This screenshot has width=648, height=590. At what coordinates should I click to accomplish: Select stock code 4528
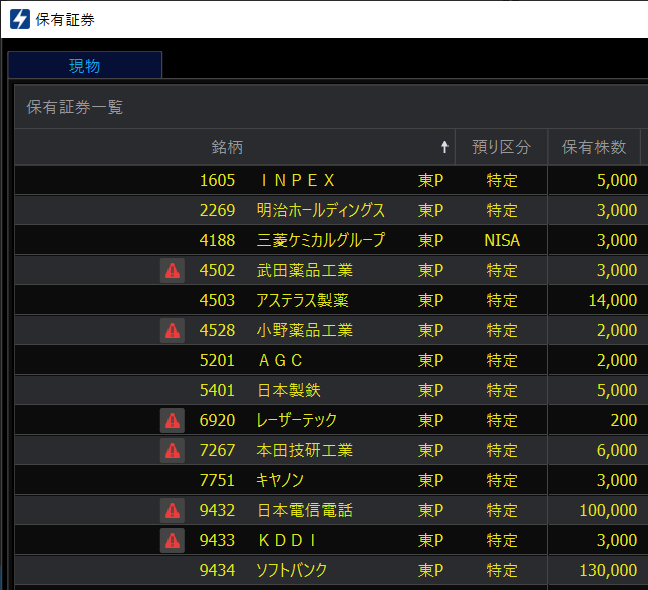tap(217, 331)
